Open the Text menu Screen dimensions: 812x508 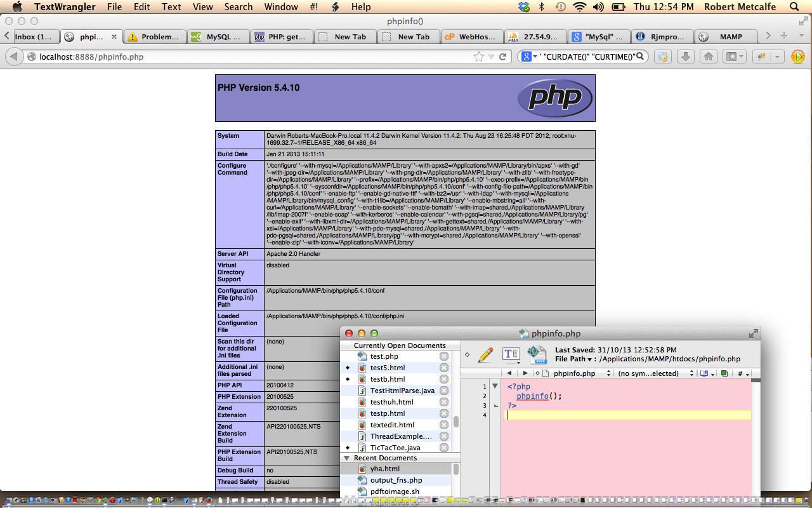pos(171,7)
